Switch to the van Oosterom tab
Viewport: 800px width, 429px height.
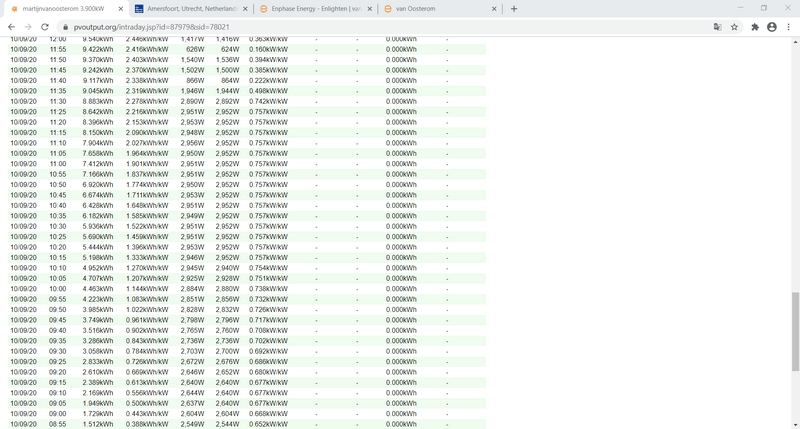[x=440, y=9]
